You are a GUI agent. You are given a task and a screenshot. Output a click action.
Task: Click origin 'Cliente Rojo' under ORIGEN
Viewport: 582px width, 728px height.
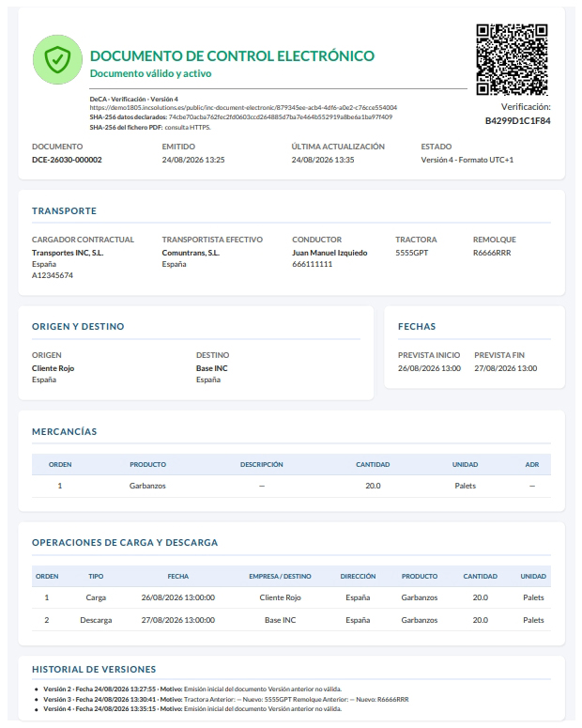coord(53,368)
